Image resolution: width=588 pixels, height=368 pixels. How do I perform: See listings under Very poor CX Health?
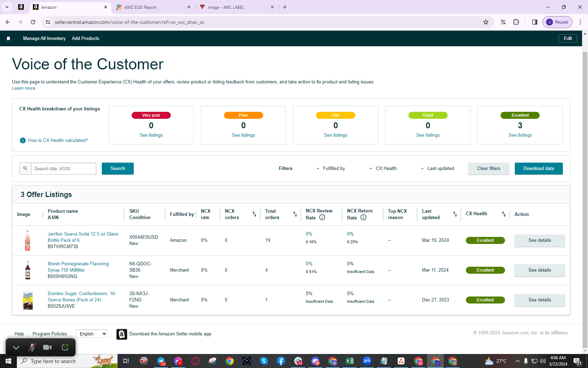coord(151,135)
